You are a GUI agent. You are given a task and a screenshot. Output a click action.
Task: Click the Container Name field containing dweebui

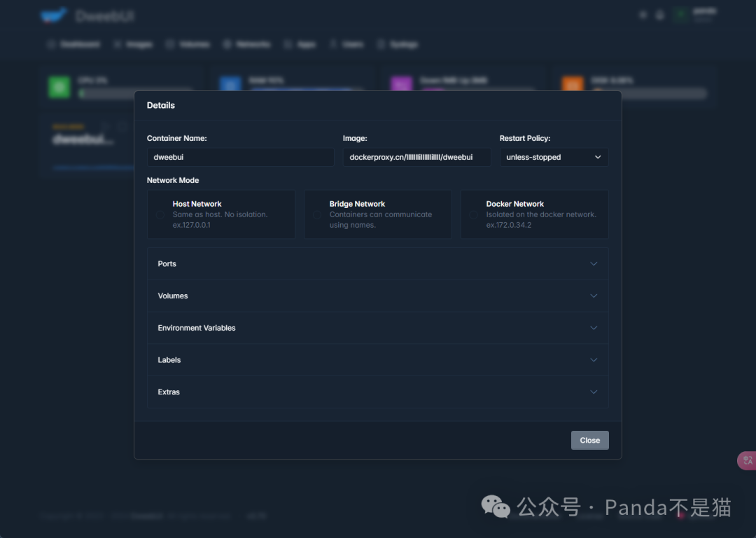tap(240, 158)
